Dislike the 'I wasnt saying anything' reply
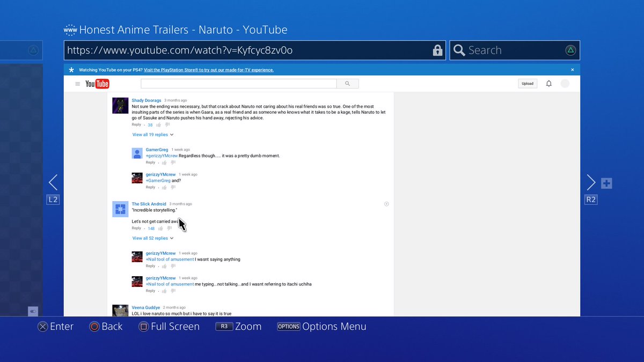 [173, 266]
